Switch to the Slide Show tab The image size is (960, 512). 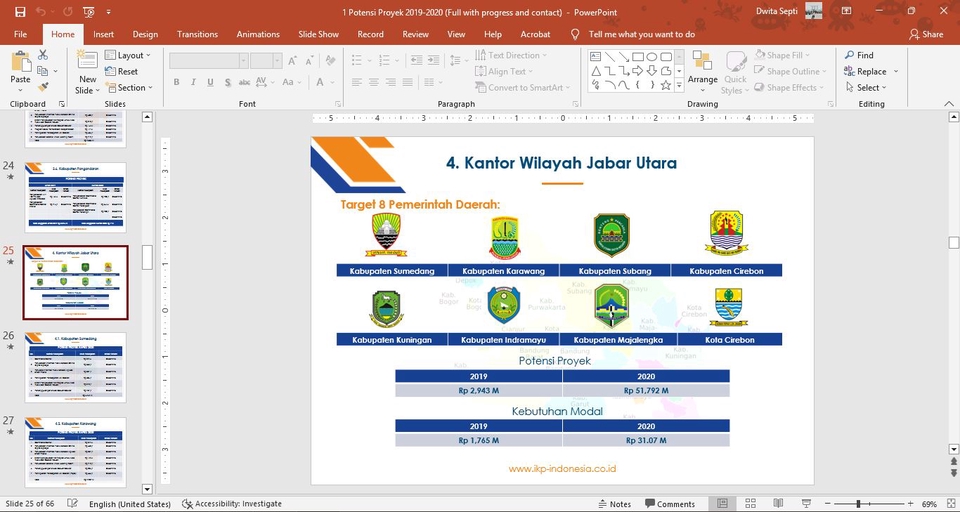[318, 34]
